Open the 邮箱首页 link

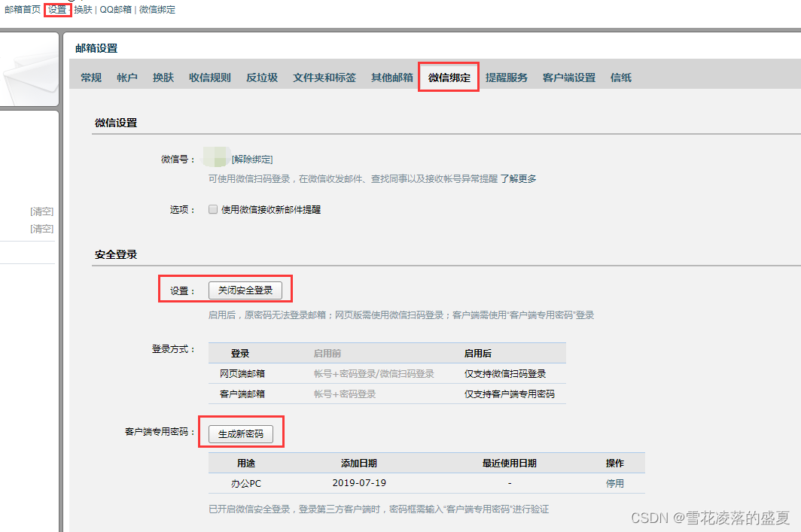(23, 10)
